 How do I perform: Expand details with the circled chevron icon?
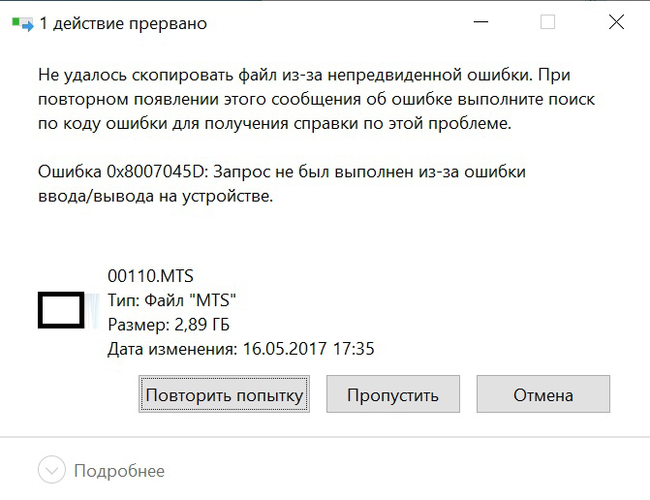[51, 470]
